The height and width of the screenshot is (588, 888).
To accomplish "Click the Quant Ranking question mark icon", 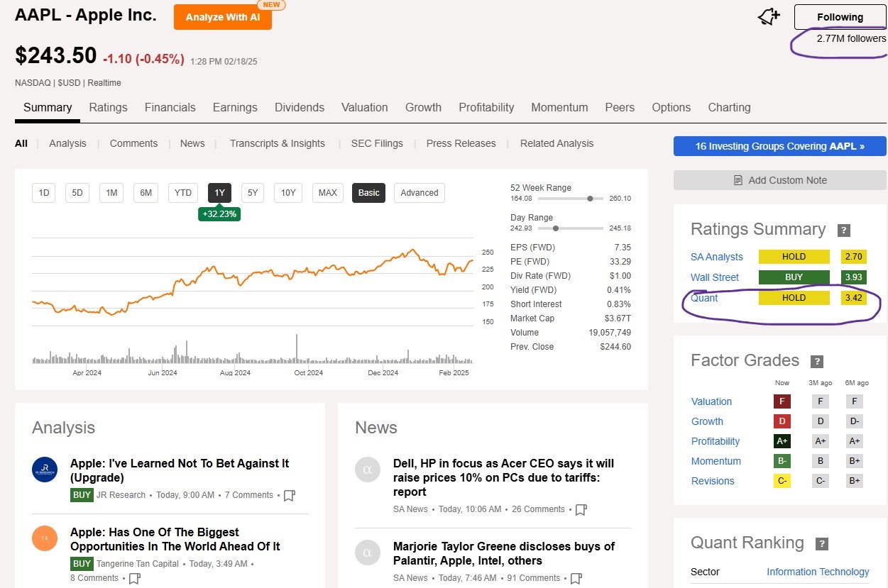I will 822,544.
